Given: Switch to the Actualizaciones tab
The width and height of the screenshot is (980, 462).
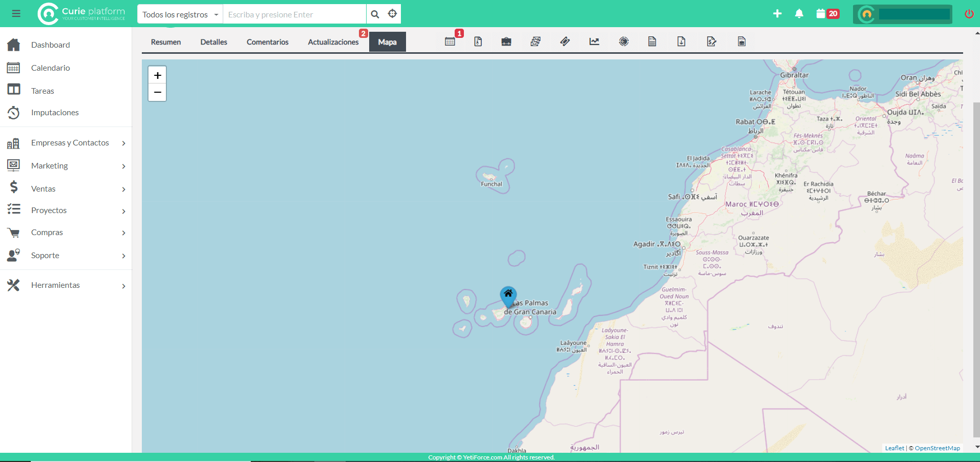Looking at the screenshot, I should (x=333, y=42).
